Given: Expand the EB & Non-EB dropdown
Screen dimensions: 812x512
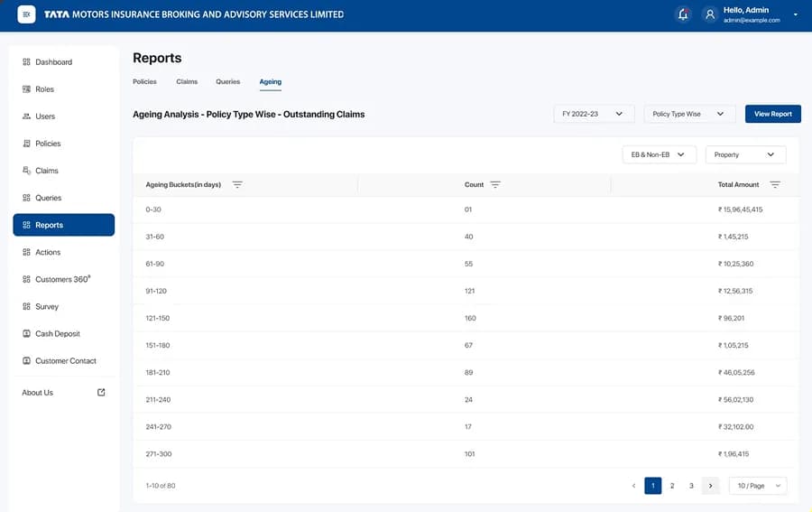Looking at the screenshot, I should pyautogui.click(x=659, y=154).
